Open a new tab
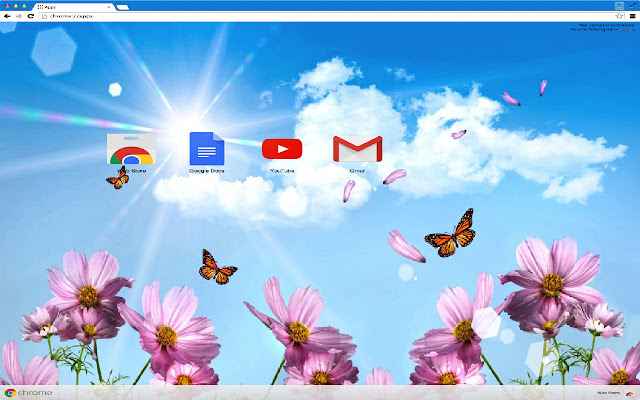The height and width of the screenshot is (400, 640). click(x=122, y=7)
